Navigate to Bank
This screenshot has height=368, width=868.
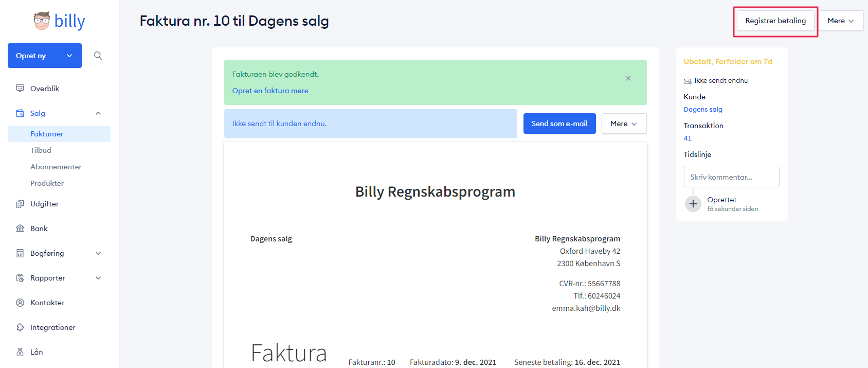coord(39,229)
